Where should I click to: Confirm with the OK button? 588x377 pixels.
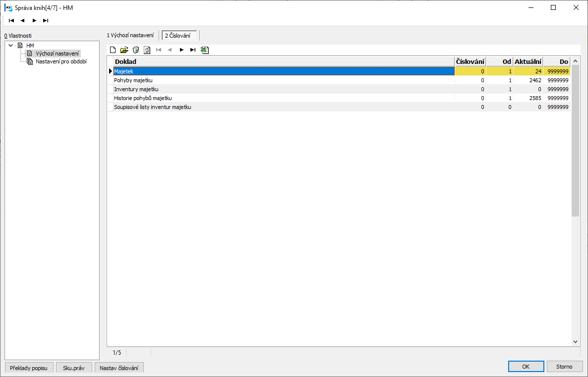tap(526, 367)
